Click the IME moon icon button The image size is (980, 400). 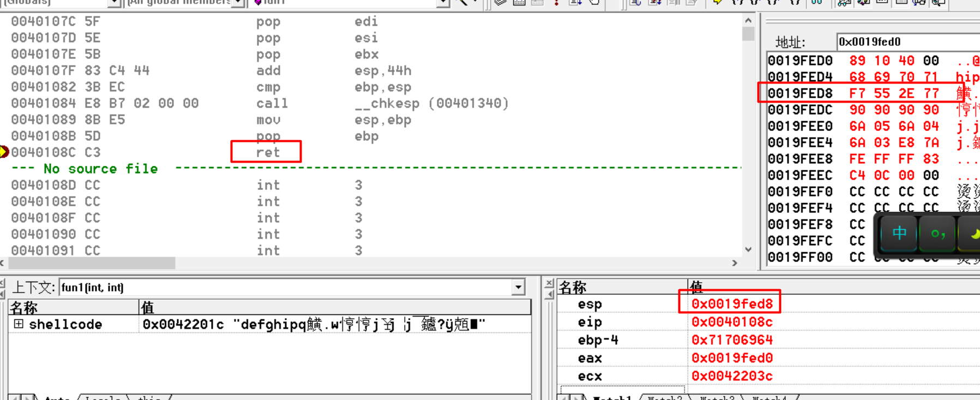(x=971, y=234)
